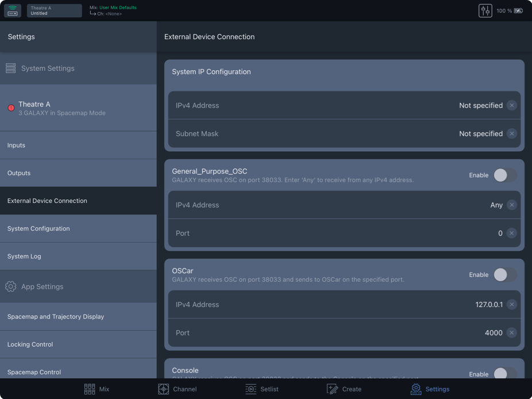532x399 pixels.
Task: Clear General_Purpose_OSC IPv4 Address value
Action: pos(512,205)
